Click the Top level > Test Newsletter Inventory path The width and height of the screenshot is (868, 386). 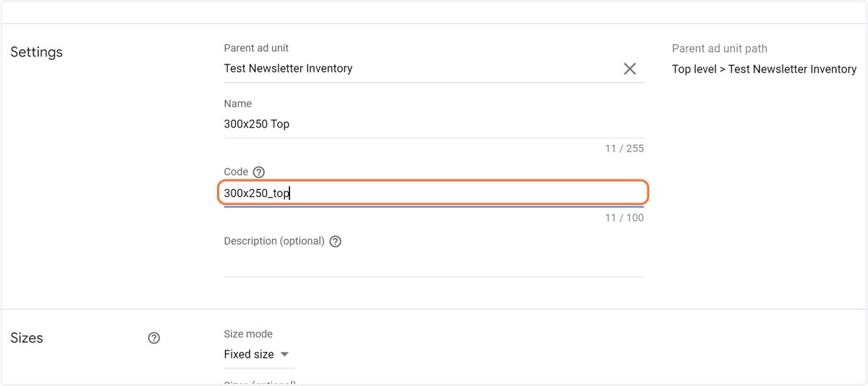(764, 70)
